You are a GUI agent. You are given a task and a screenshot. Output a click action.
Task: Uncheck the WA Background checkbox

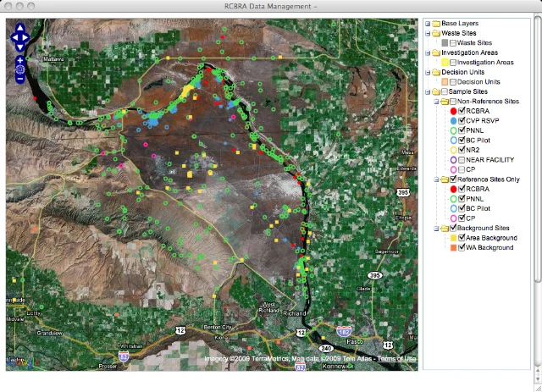coord(462,247)
